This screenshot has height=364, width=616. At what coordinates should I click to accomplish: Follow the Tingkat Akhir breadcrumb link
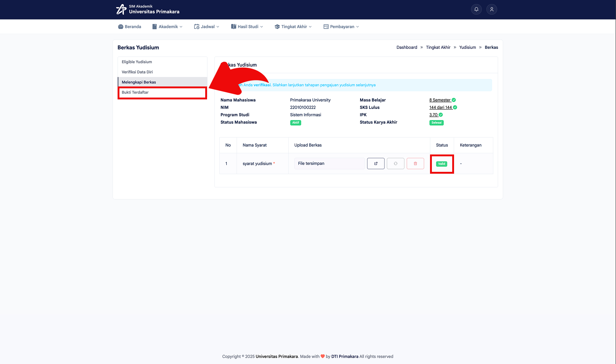(x=438, y=47)
